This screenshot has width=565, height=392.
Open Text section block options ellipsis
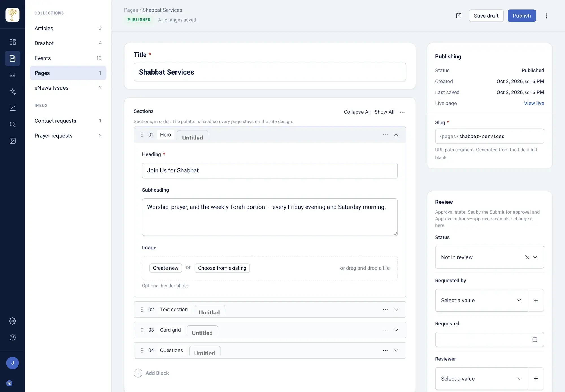tap(385, 310)
